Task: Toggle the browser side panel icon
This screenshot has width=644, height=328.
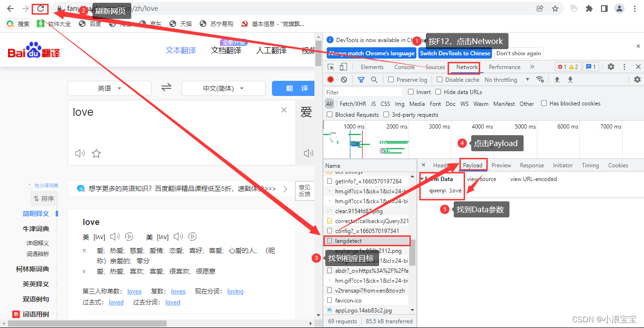Action: 604,9
